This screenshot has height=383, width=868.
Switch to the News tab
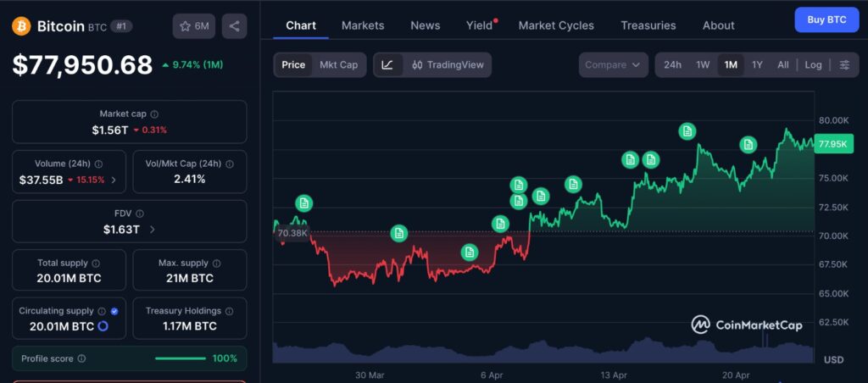pyautogui.click(x=426, y=25)
